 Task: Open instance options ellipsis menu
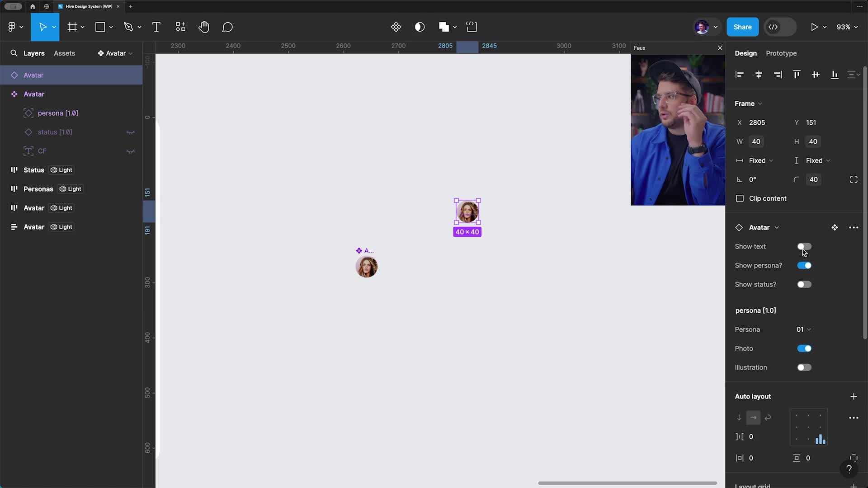[854, 227]
